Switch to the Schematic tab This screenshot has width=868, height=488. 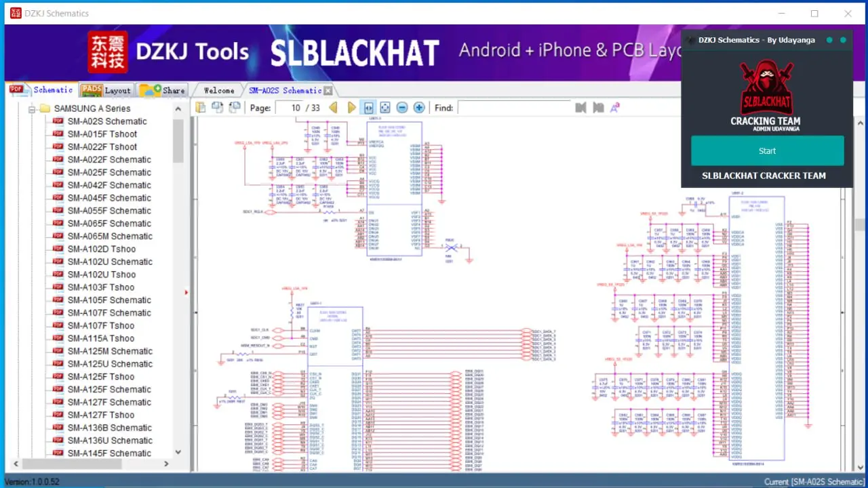click(x=41, y=89)
